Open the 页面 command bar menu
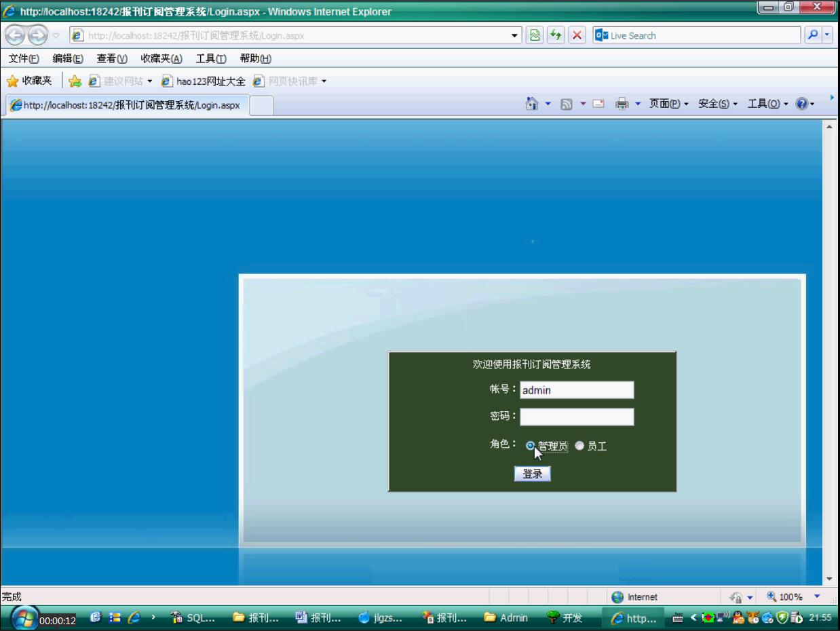 point(669,104)
